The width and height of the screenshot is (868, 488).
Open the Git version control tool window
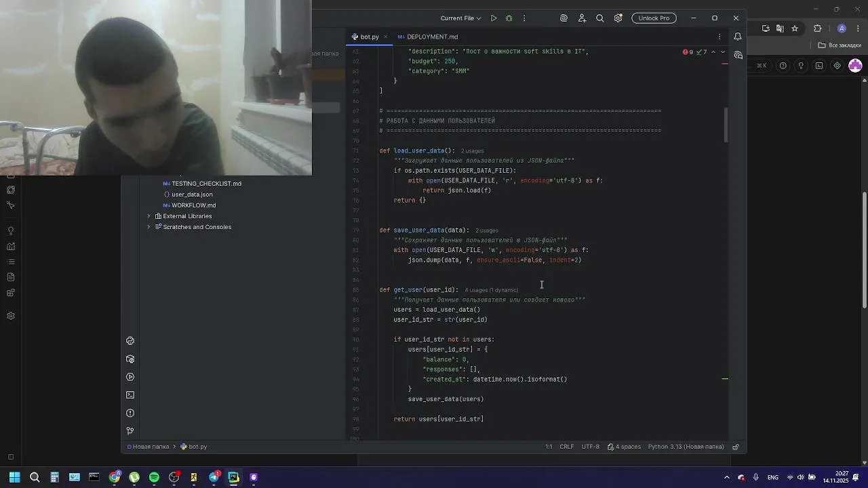click(x=130, y=430)
